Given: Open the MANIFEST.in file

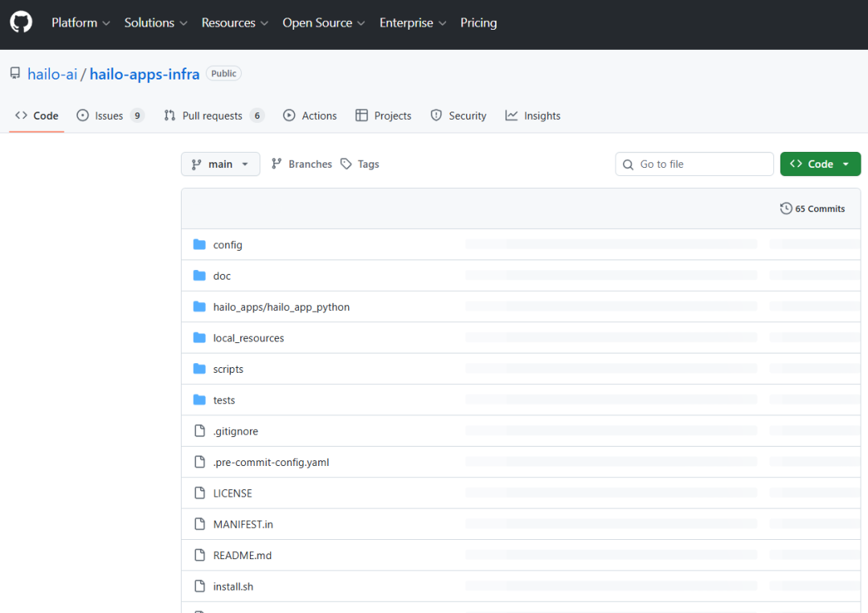Looking at the screenshot, I should coord(243,523).
